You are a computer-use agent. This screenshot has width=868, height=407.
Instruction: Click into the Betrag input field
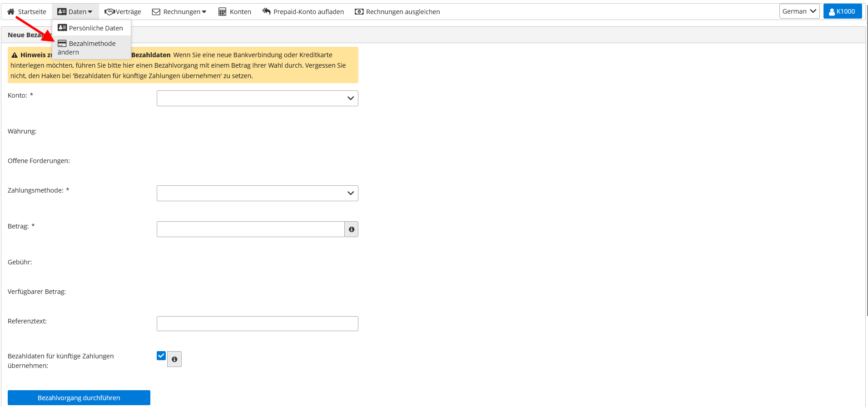[x=250, y=229]
